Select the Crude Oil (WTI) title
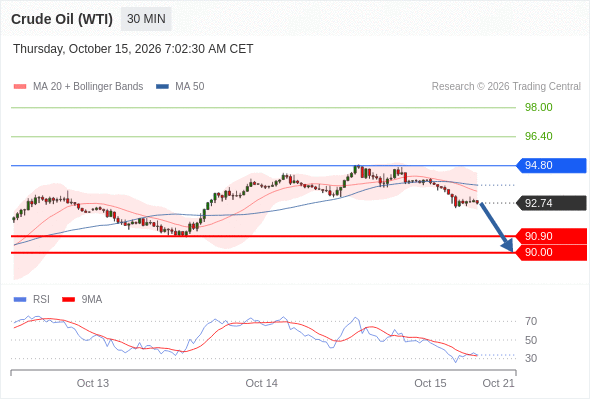 (x=62, y=19)
